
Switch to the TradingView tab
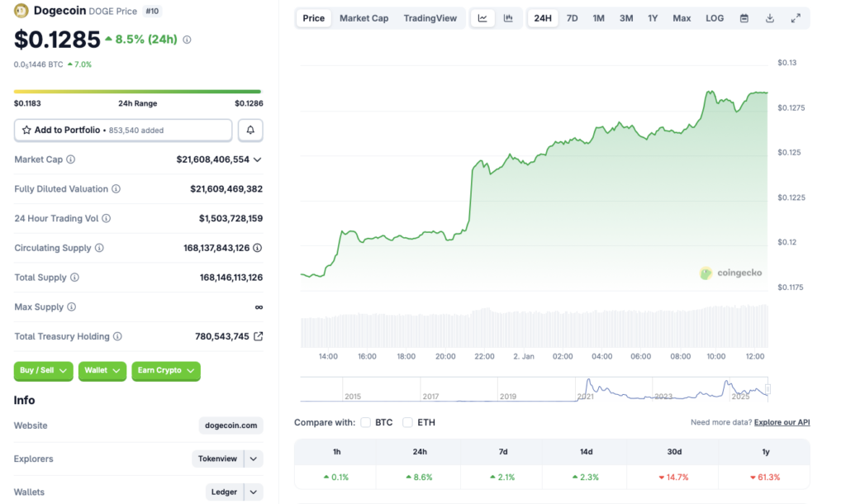point(430,17)
